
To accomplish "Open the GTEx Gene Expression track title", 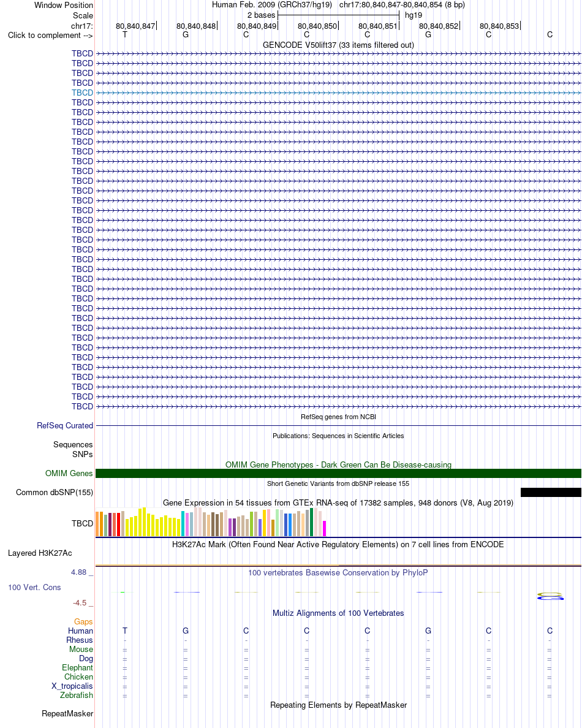I will [x=338, y=503].
